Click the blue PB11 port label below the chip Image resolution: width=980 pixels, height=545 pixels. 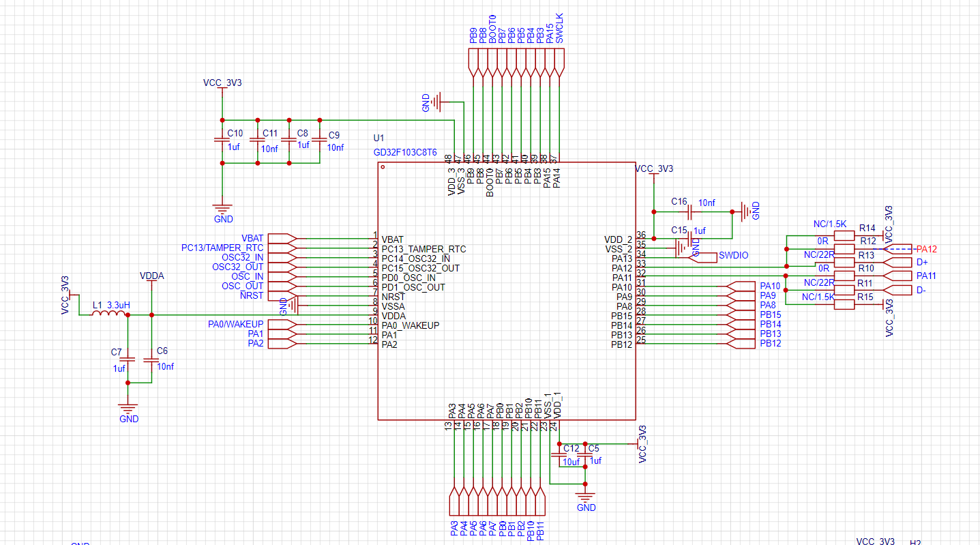pyautogui.click(x=540, y=531)
